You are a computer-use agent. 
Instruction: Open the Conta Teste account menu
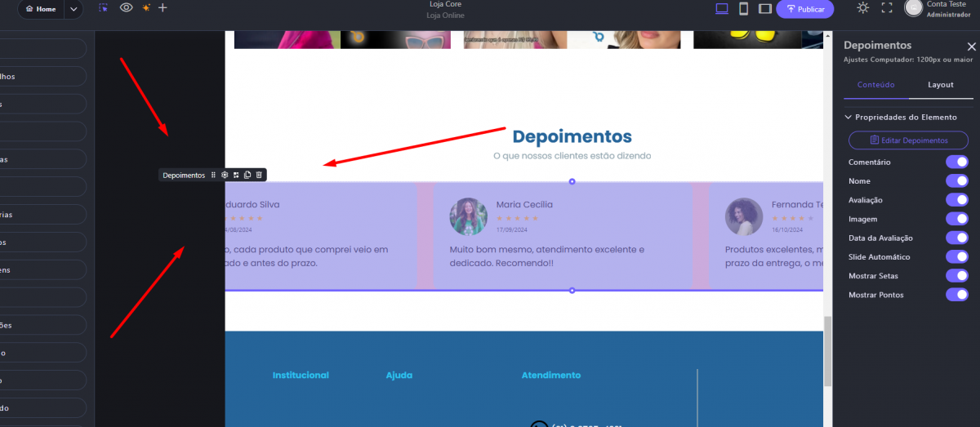(936, 8)
